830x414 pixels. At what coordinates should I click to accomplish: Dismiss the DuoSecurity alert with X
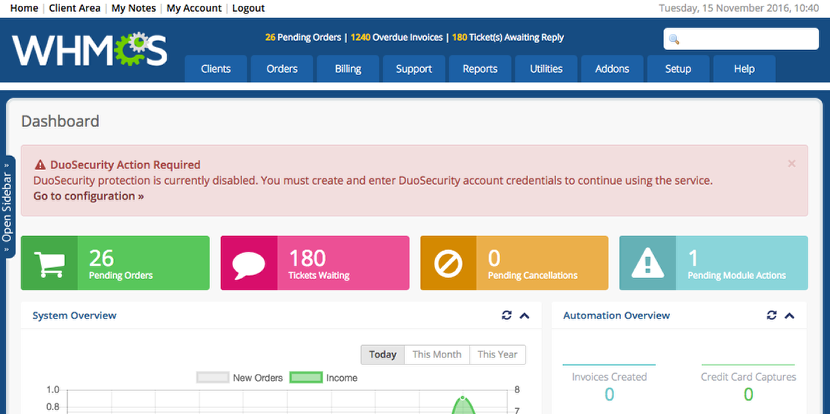pyautogui.click(x=792, y=164)
